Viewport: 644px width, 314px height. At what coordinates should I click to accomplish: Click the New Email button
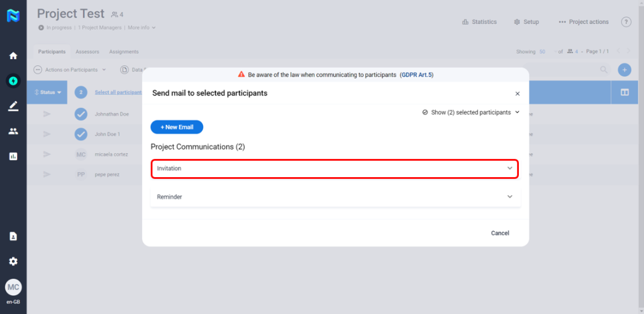(x=177, y=127)
